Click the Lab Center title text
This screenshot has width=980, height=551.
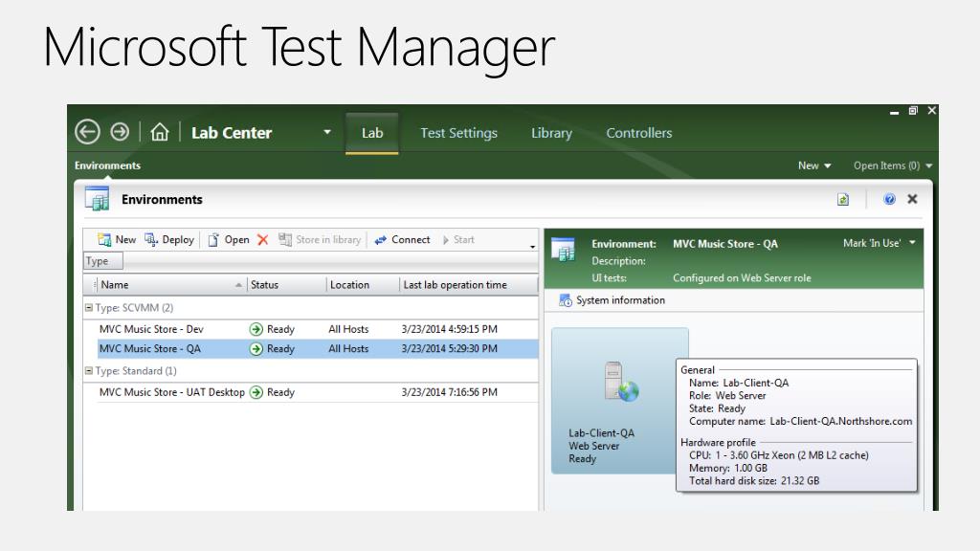(x=232, y=132)
